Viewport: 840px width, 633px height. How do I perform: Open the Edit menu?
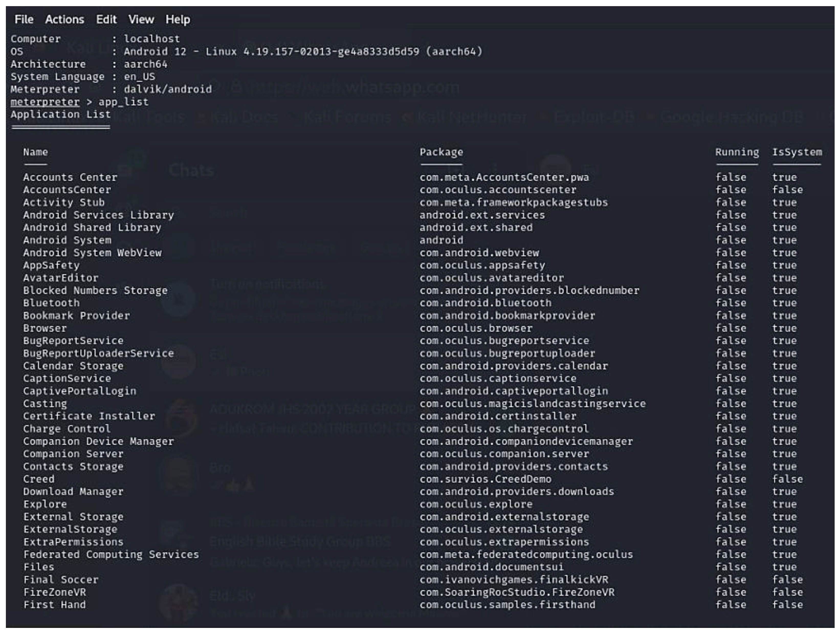tap(106, 19)
